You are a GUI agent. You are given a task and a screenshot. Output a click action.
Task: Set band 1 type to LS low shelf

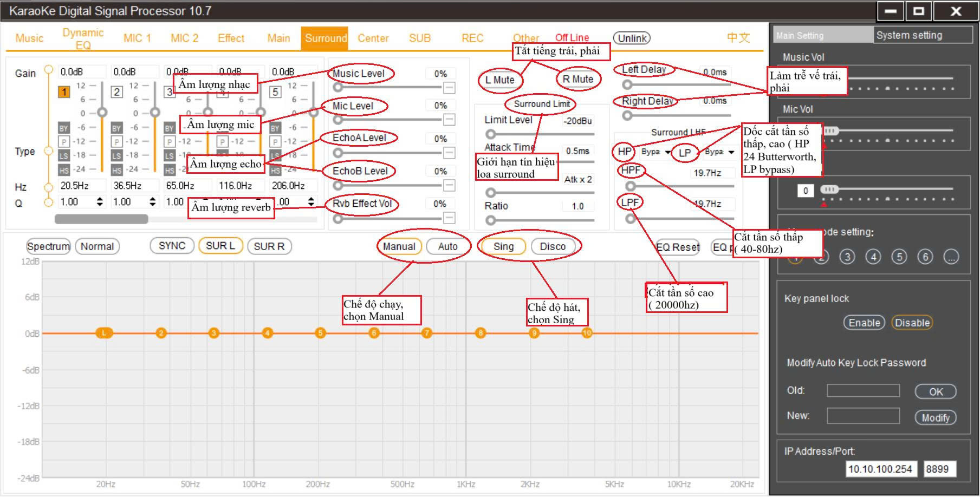(64, 156)
